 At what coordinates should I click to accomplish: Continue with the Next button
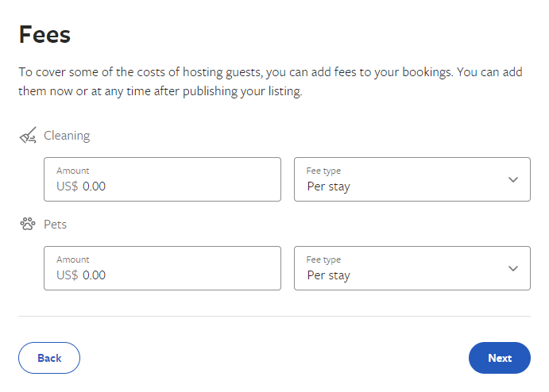pos(500,358)
